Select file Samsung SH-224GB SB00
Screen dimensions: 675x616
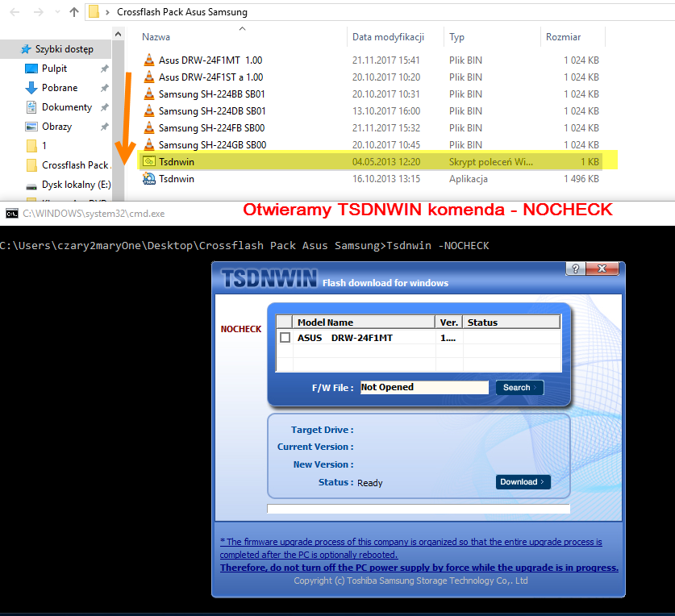[213, 145]
